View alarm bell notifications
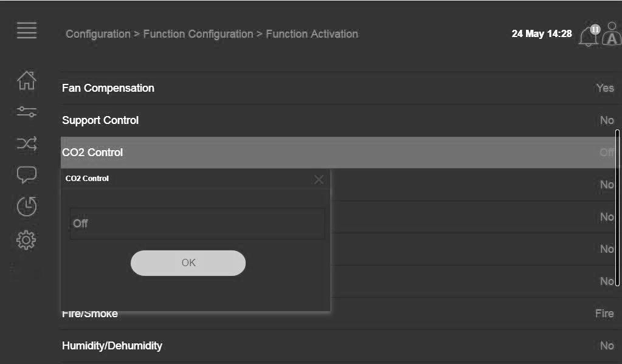The width and height of the screenshot is (622, 364). (590, 36)
